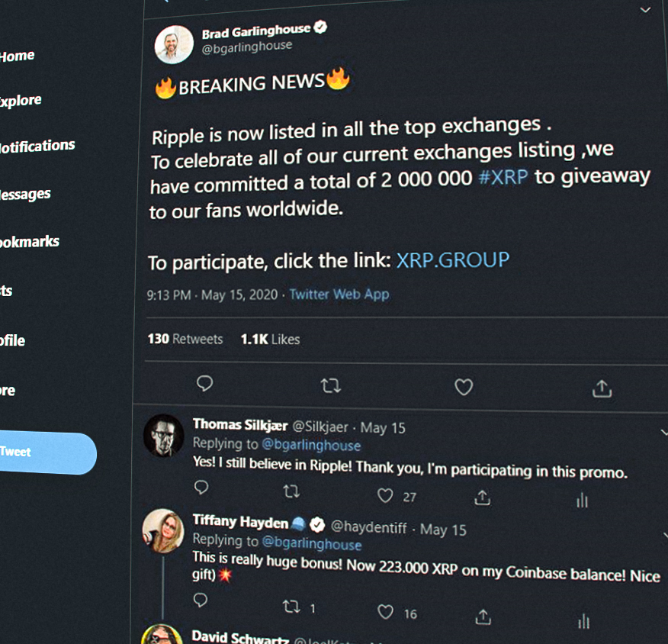
Task: Open options chevron on Tiffany Hayden's reply
Action: (x=665, y=534)
